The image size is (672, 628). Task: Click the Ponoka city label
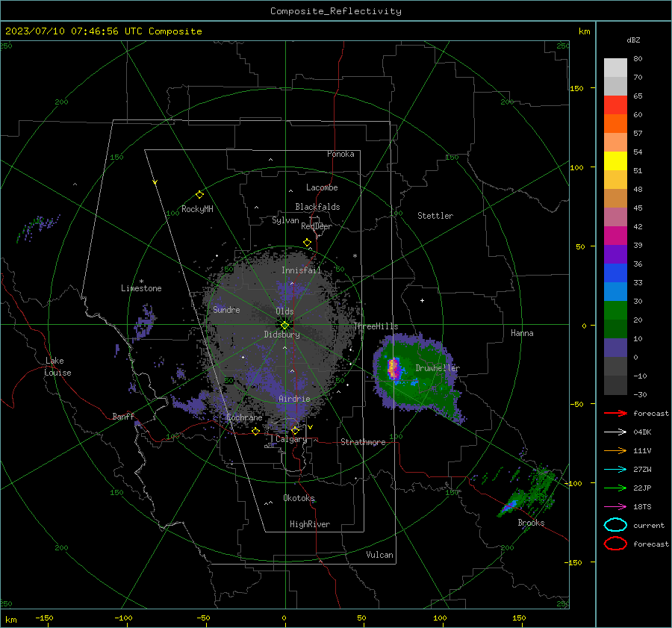click(x=340, y=154)
